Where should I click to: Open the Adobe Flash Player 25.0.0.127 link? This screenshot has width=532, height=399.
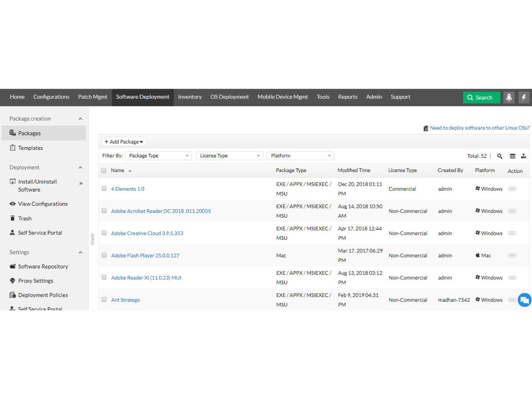[145, 255]
